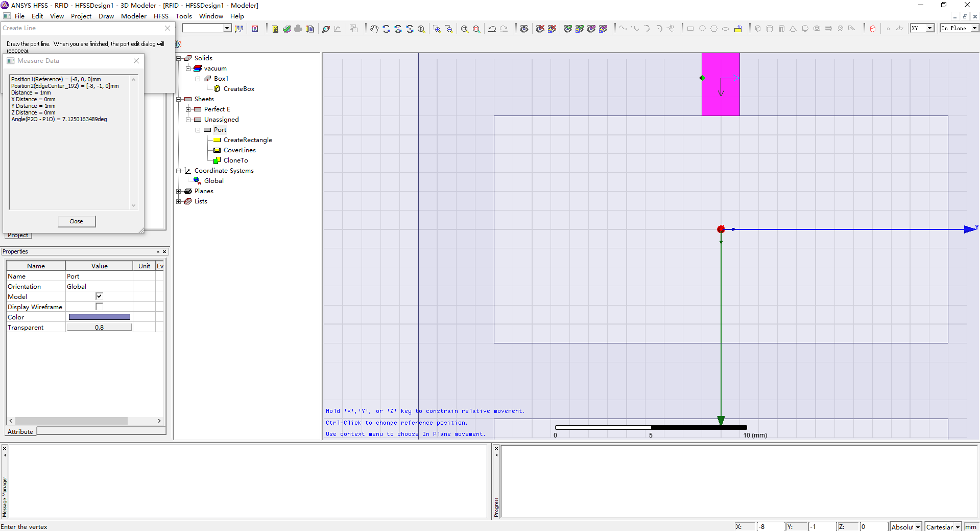Expand the Planes tree node
The width and height of the screenshot is (980, 531).
pyautogui.click(x=179, y=191)
